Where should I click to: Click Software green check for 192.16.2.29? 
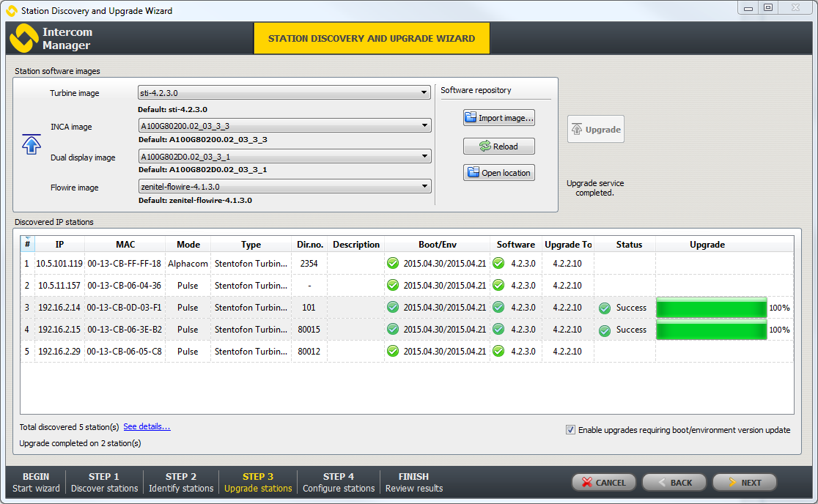(x=498, y=352)
